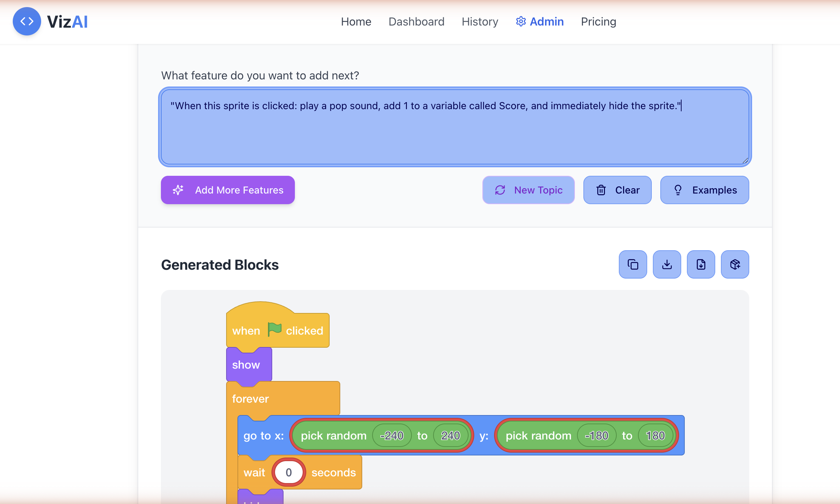
Task: Click the Add More Features button
Action: tap(228, 190)
